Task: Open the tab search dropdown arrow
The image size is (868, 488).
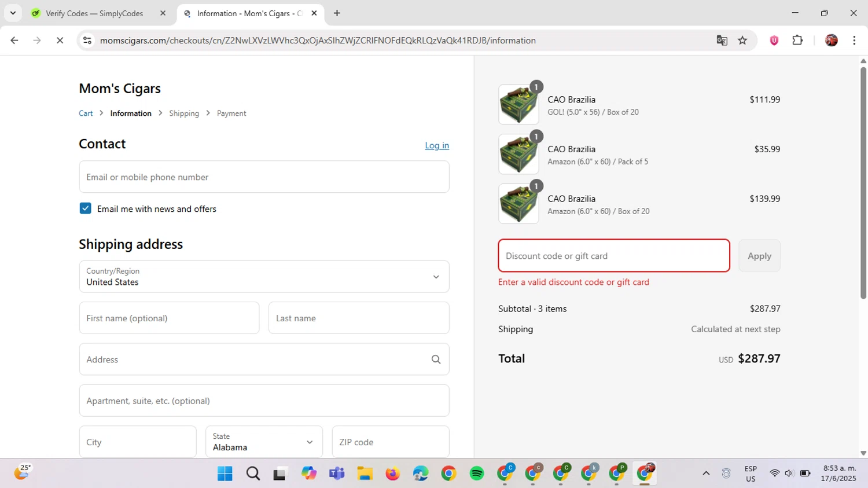Action: [x=13, y=13]
